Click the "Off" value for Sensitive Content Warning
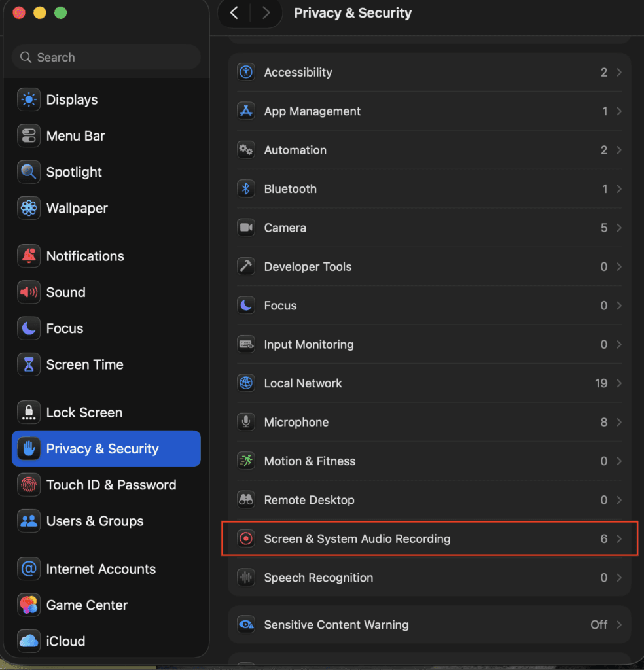Screen dimensions: 644x670 click(x=599, y=625)
